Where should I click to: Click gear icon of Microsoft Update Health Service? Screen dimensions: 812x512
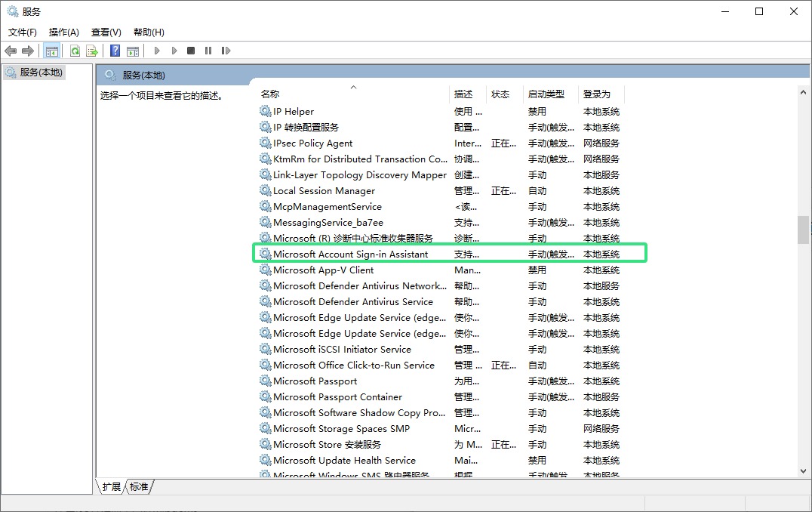(265, 460)
